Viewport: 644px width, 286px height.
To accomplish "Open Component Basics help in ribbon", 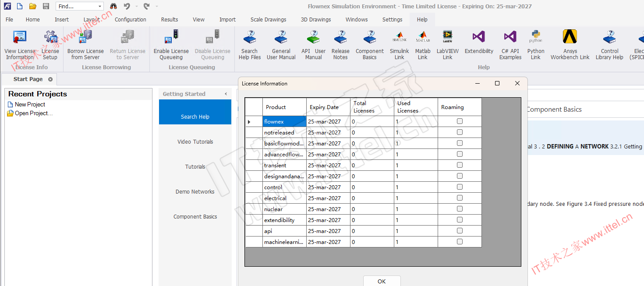I will (x=370, y=45).
